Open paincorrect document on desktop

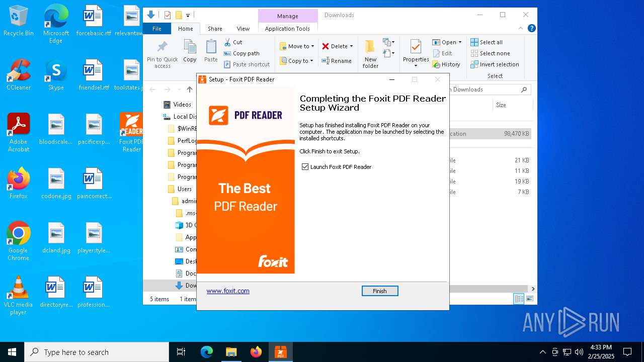click(x=94, y=184)
